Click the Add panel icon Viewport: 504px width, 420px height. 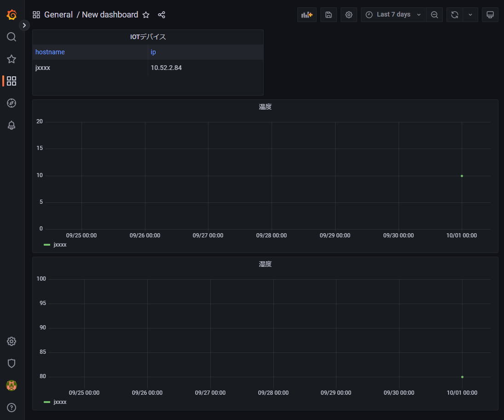pos(307,15)
